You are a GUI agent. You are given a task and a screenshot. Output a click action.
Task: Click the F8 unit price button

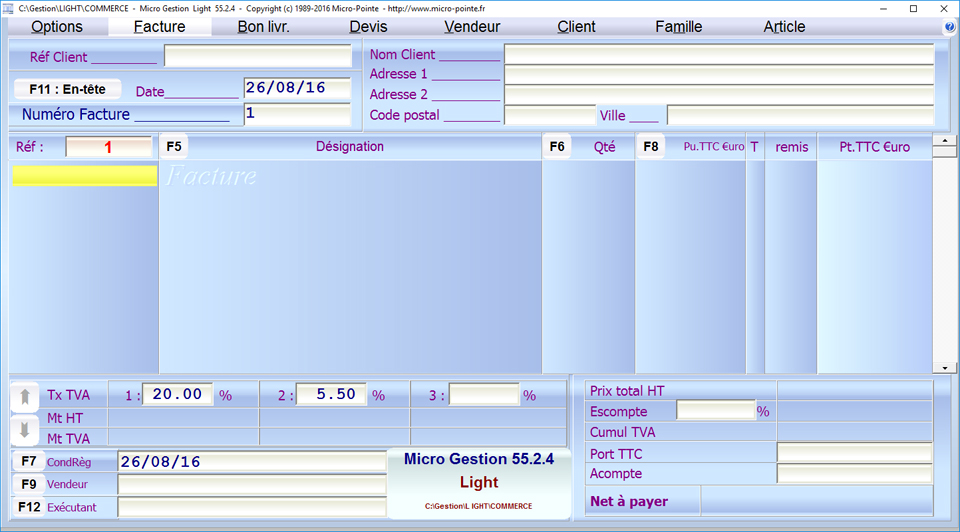point(651,147)
